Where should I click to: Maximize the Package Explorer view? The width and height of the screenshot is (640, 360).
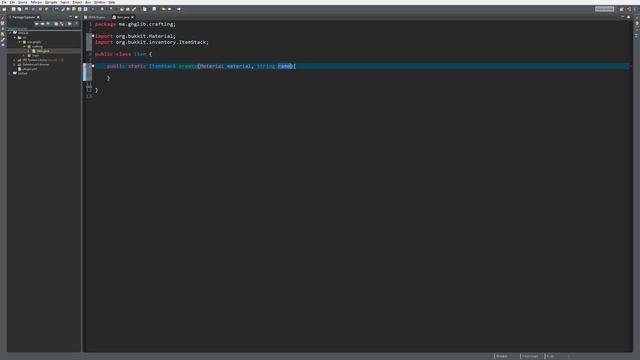[x=76, y=17]
